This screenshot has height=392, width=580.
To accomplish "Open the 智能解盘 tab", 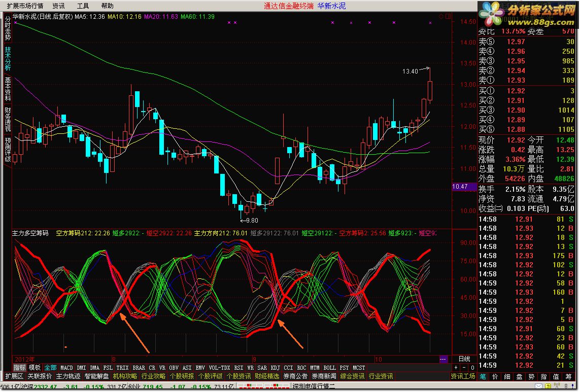I will [x=96, y=376].
